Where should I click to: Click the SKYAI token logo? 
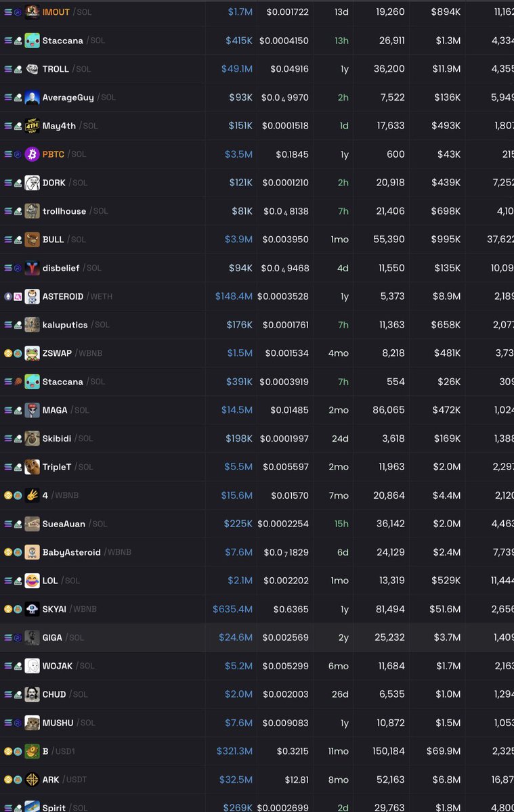click(32, 609)
